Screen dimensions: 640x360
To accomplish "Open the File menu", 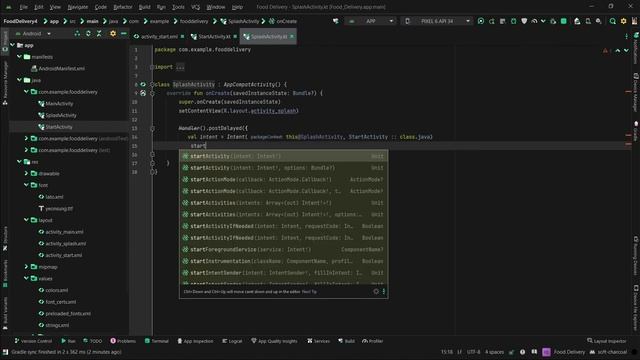I will (x=24, y=7).
